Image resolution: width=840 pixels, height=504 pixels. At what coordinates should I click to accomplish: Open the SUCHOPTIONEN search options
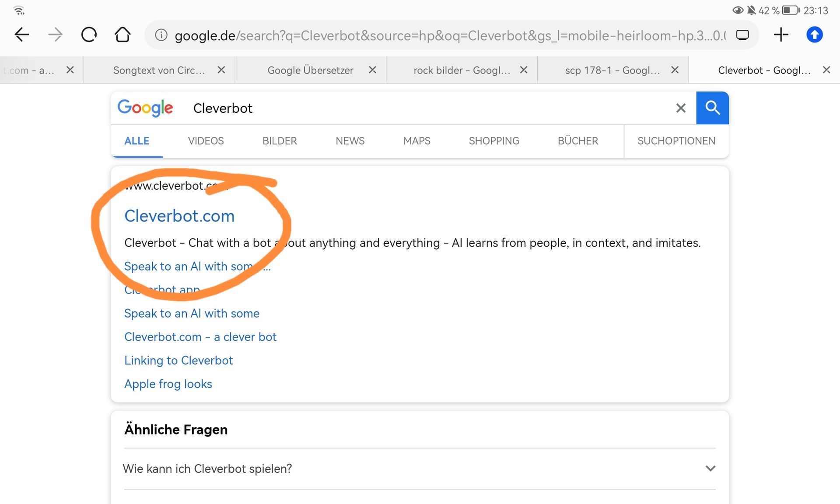pyautogui.click(x=676, y=141)
